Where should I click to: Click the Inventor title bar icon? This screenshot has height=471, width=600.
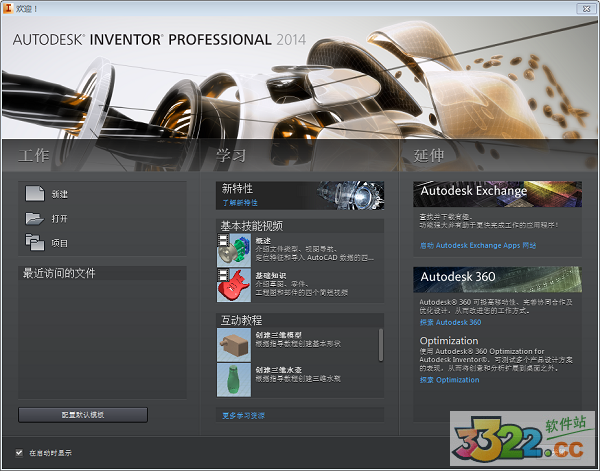click(8, 8)
